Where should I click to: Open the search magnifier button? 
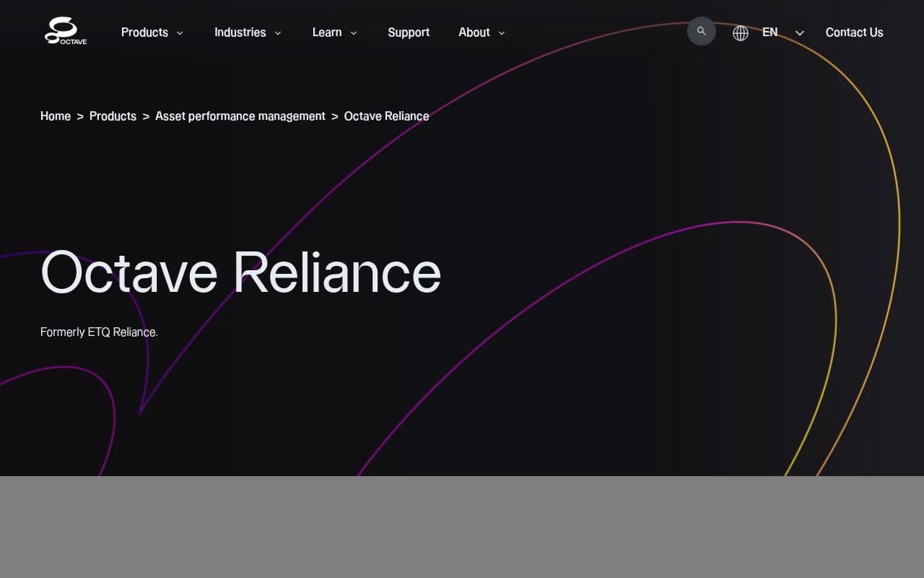click(x=701, y=31)
